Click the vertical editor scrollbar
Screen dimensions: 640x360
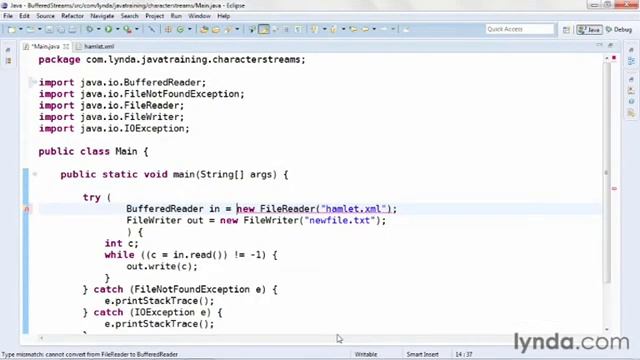pos(607,173)
